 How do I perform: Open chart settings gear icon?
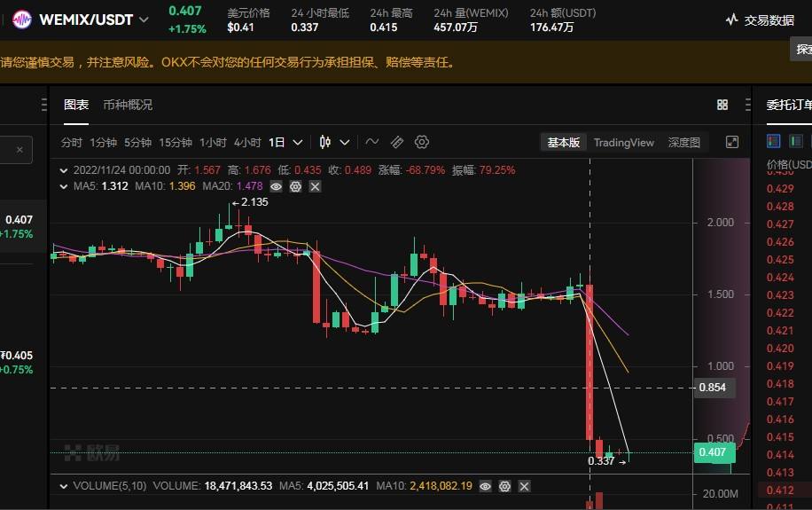[x=422, y=142]
